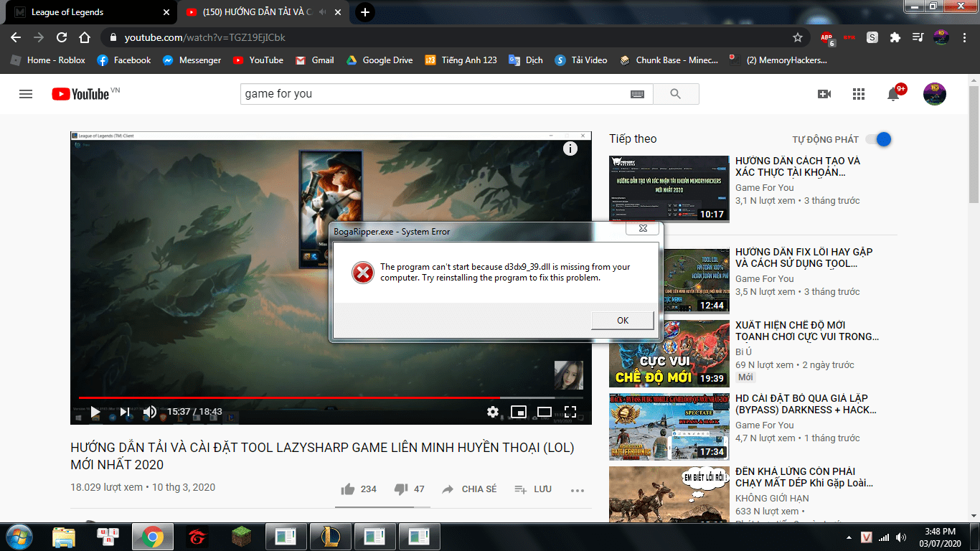
Task: Click the LƯU save button
Action: click(533, 489)
